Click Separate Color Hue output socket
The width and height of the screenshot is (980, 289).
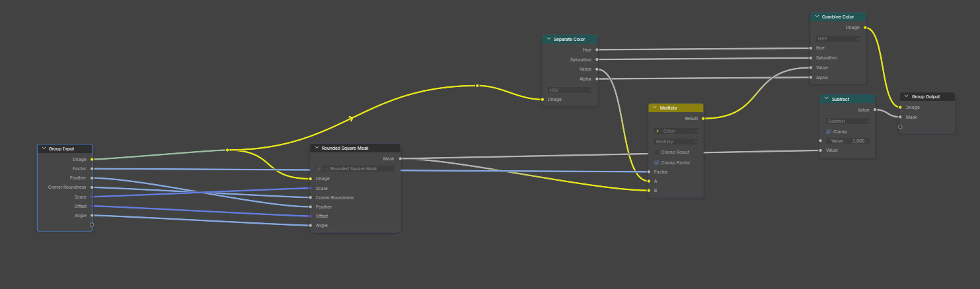pos(597,49)
